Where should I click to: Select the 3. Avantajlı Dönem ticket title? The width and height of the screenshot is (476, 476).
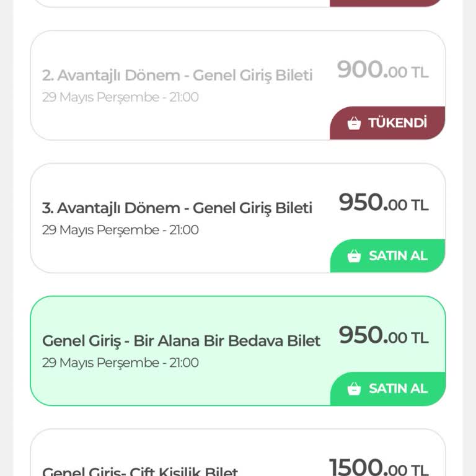coord(177,208)
